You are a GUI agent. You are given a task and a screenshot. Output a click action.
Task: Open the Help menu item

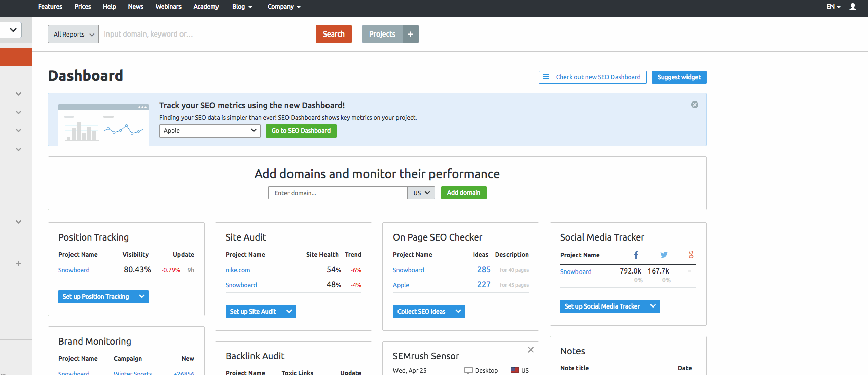pyautogui.click(x=110, y=7)
